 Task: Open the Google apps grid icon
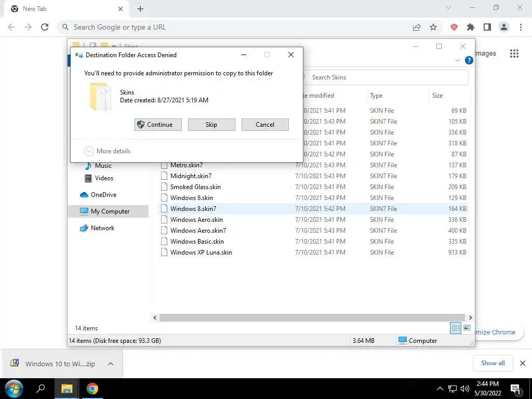click(x=514, y=54)
